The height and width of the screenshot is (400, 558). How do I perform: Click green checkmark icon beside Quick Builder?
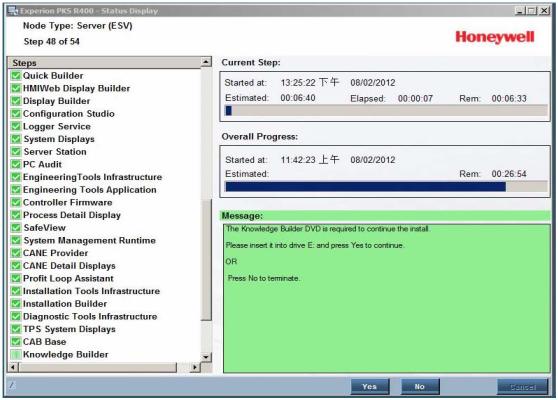(x=16, y=75)
